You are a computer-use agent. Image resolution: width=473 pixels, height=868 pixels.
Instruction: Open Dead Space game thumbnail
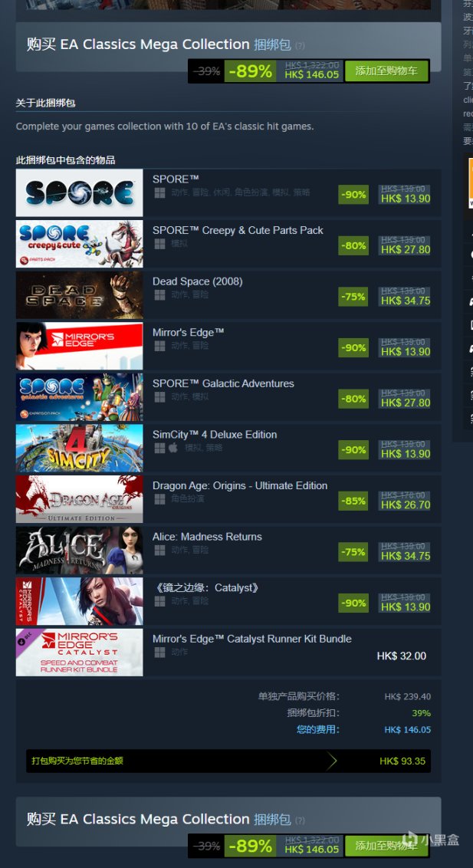[79, 295]
